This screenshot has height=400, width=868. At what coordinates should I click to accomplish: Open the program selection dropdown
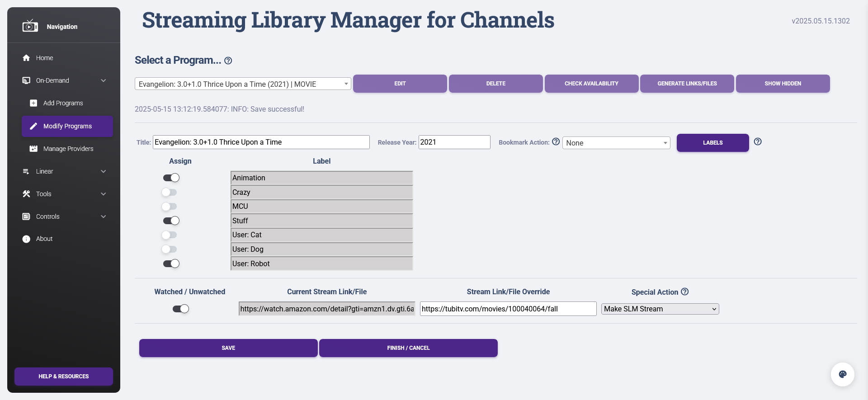(243, 84)
